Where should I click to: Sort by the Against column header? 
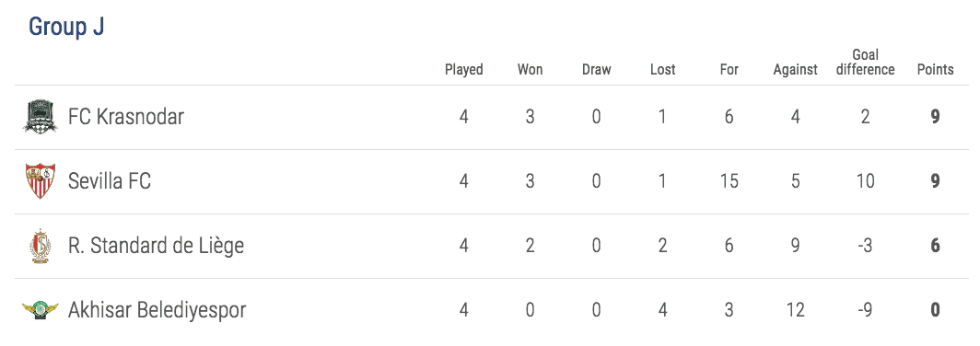click(795, 69)
